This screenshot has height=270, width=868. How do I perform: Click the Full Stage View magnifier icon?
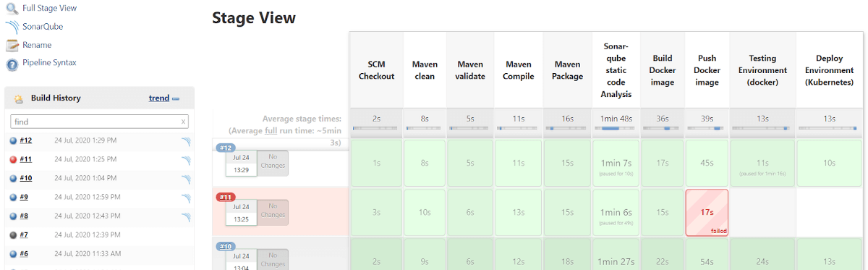[12, 9]
